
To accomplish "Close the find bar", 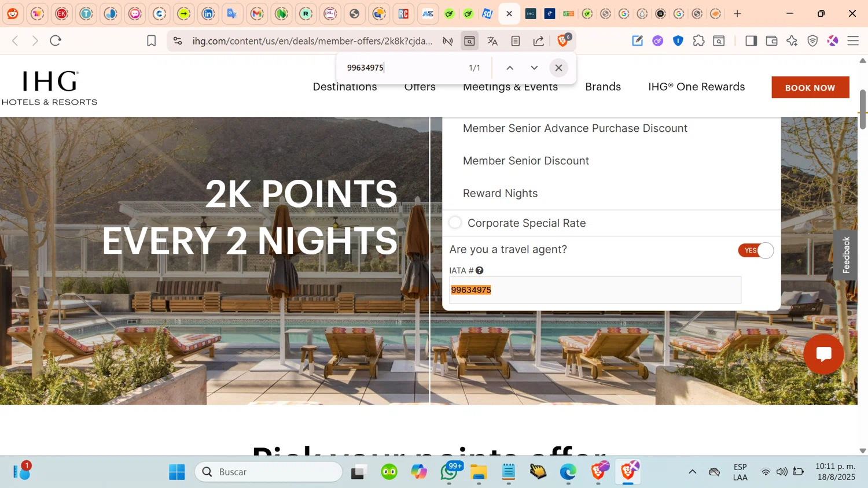I will [558, 68].
